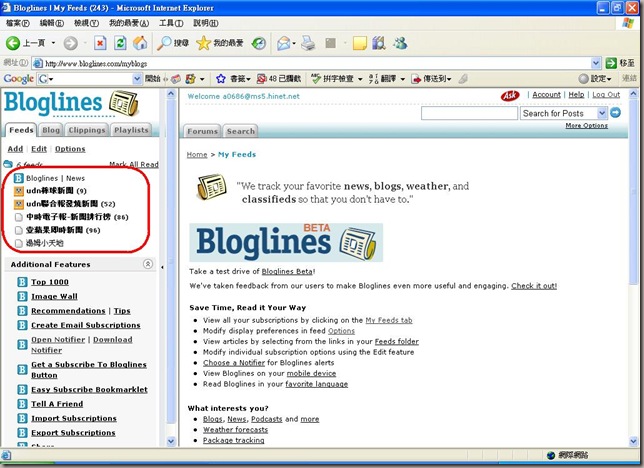Click the Ask logo icon
Viewport: 644px width, 468px height.
(510, 95)
